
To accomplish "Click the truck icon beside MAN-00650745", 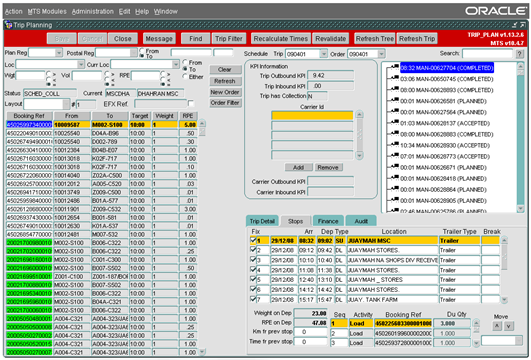I will tap(395, 78).
